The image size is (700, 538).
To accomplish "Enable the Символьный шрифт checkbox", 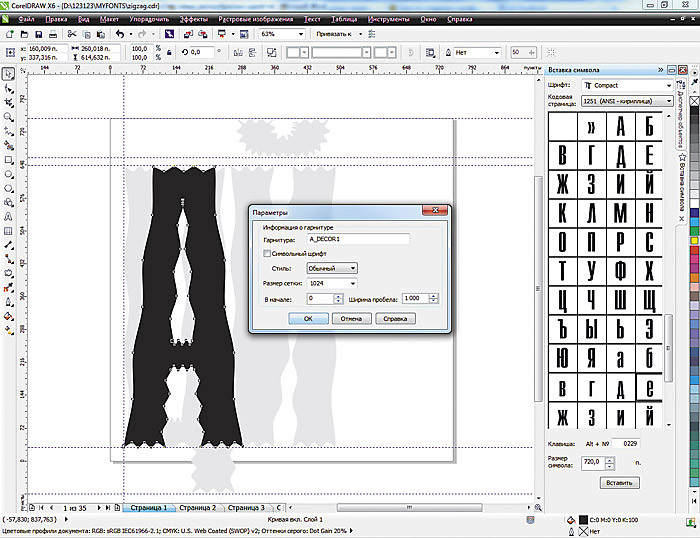I will (267, 254).
